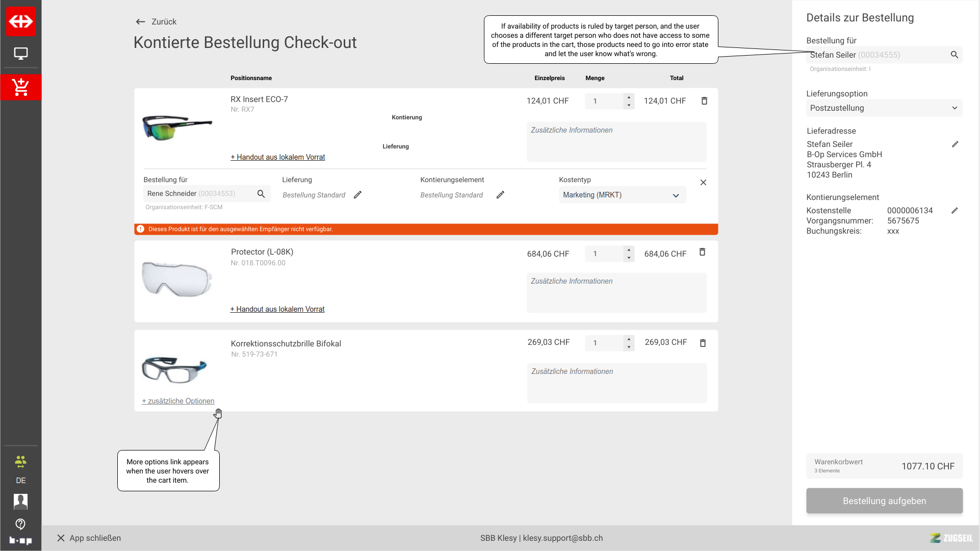Image resolution: width=980 pixels, height=551 pixels.
Task: Switch language via DE selector
Action: coord(20,480)
